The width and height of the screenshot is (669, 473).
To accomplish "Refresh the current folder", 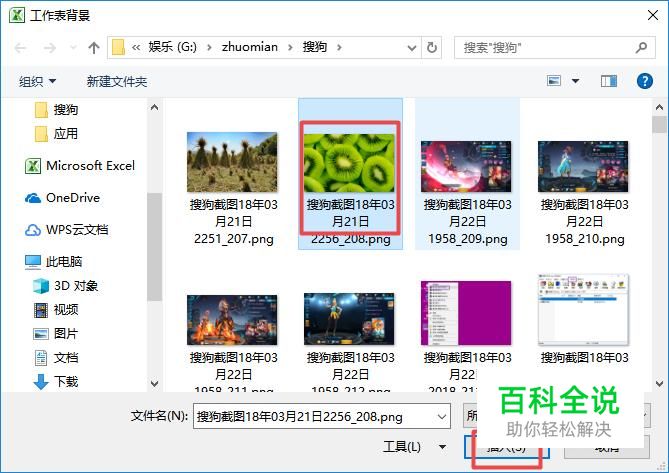I will (x=432, y=47).
